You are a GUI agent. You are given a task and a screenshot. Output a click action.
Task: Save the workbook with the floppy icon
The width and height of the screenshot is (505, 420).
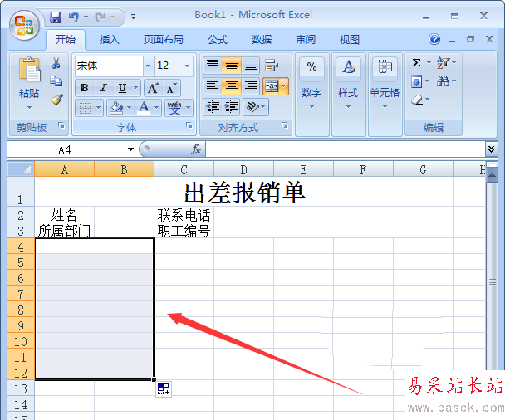click(x=56, y=17)
